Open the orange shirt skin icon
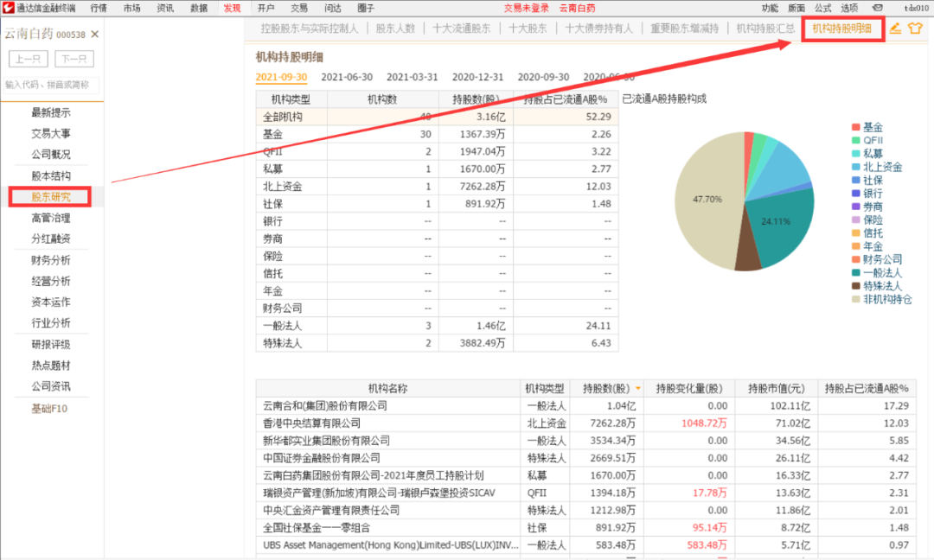 (x=915, y=28)
